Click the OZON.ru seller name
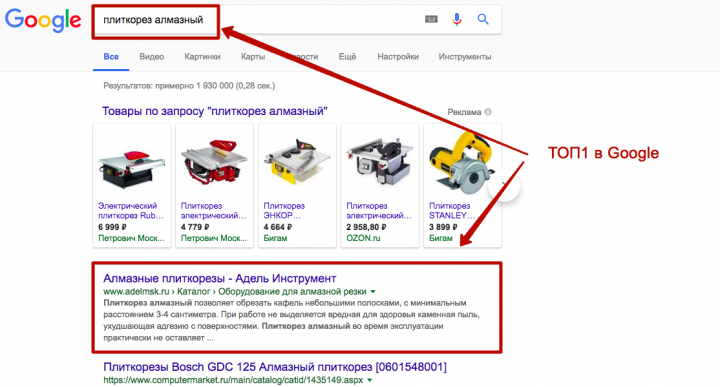The image size is (720, 387). [363, 238]
